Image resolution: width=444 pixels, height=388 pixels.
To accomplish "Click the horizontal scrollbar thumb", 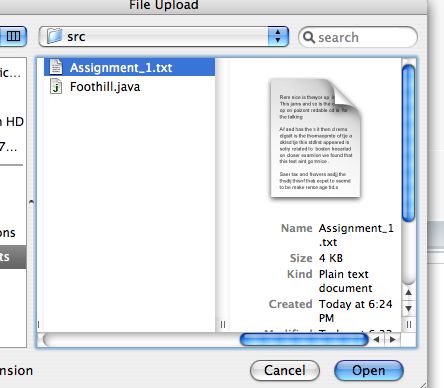I will (x=304, y=340).
